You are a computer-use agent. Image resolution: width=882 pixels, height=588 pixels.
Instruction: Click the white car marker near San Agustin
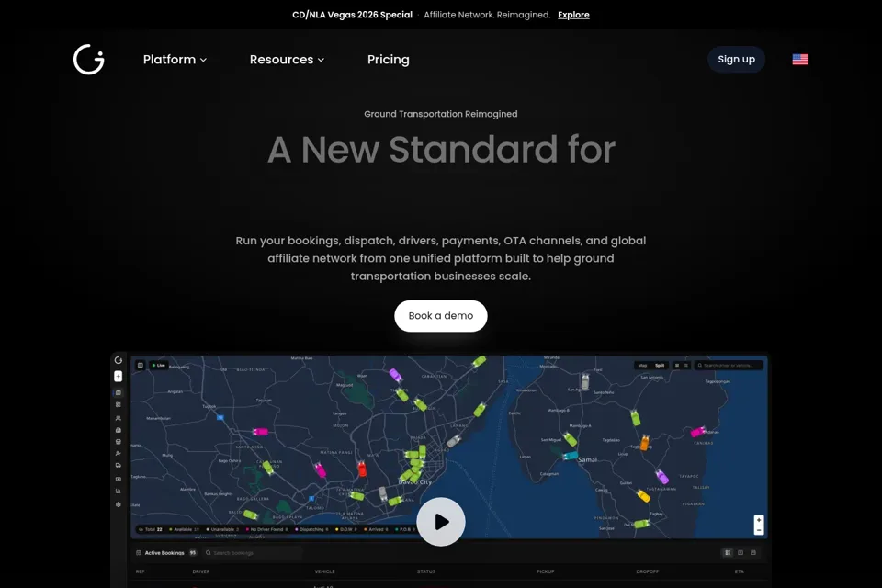click(x=585, y=382)
